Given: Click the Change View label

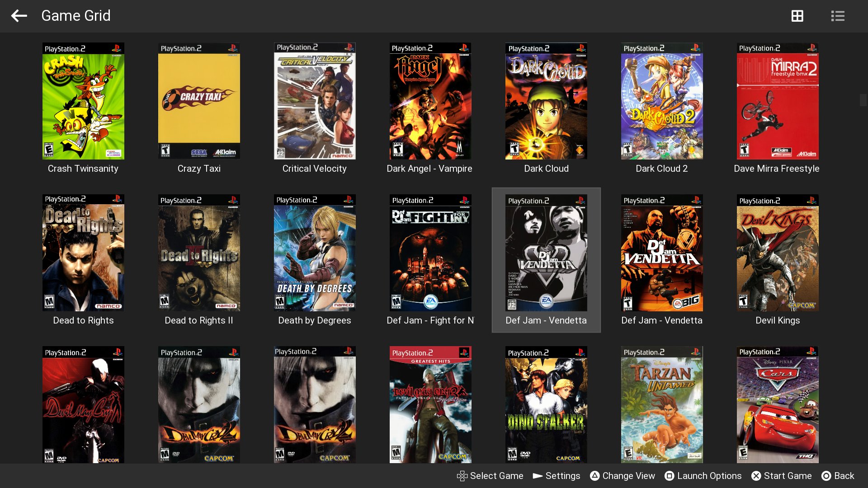Looking at the screenshot, I should coord(629,476).
